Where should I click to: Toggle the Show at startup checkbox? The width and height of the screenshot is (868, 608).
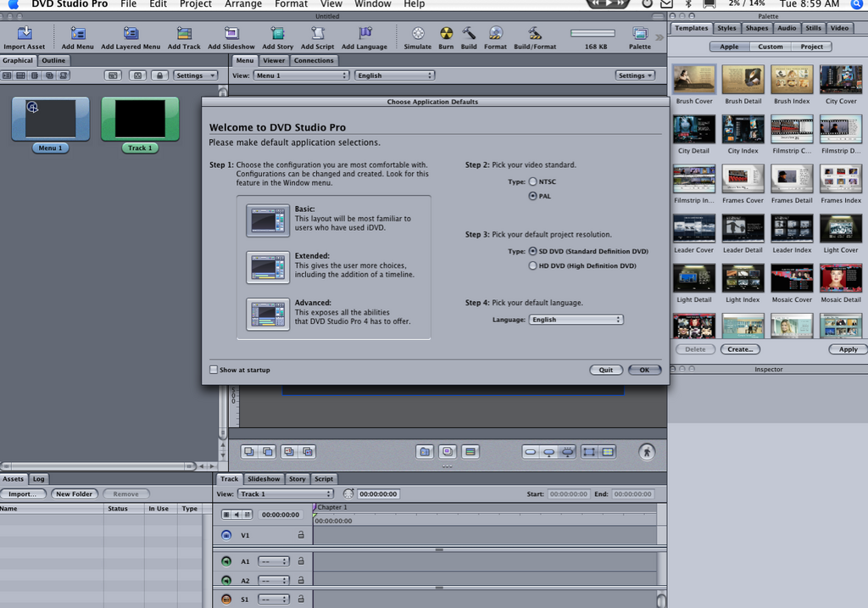click(214, 370)
